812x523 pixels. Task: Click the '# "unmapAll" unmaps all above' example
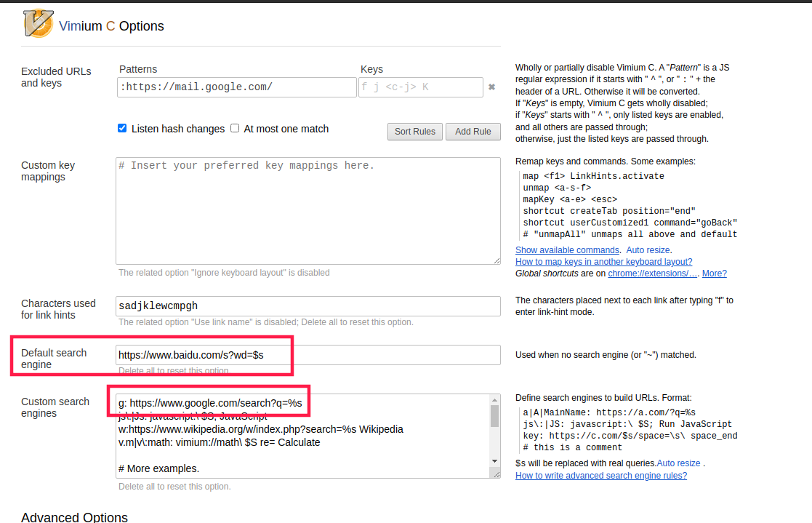coord(630,234)
